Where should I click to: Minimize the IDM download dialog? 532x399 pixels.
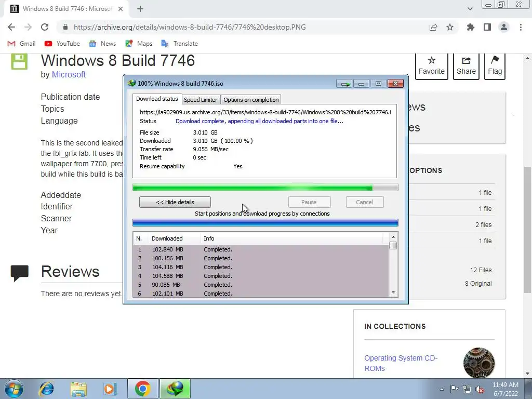[x=362, y=84]
